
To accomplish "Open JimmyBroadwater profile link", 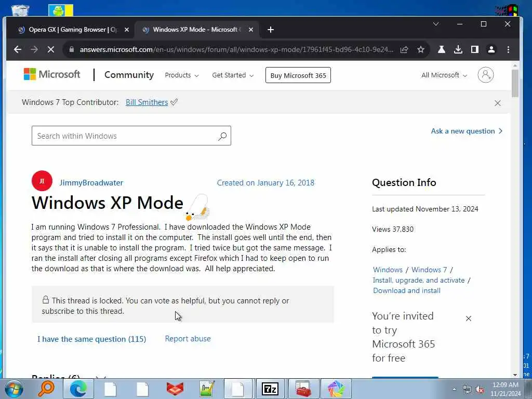I will click(91, 183).
